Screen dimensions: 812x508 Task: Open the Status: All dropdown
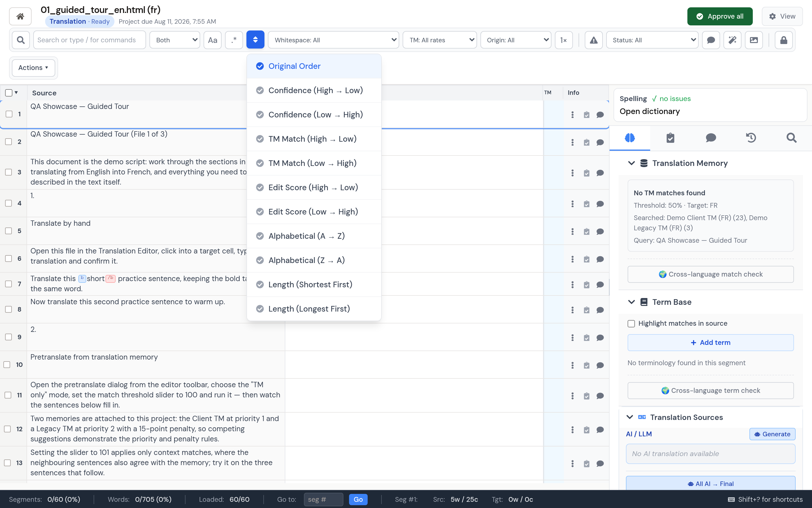click(x=652, y=40)
